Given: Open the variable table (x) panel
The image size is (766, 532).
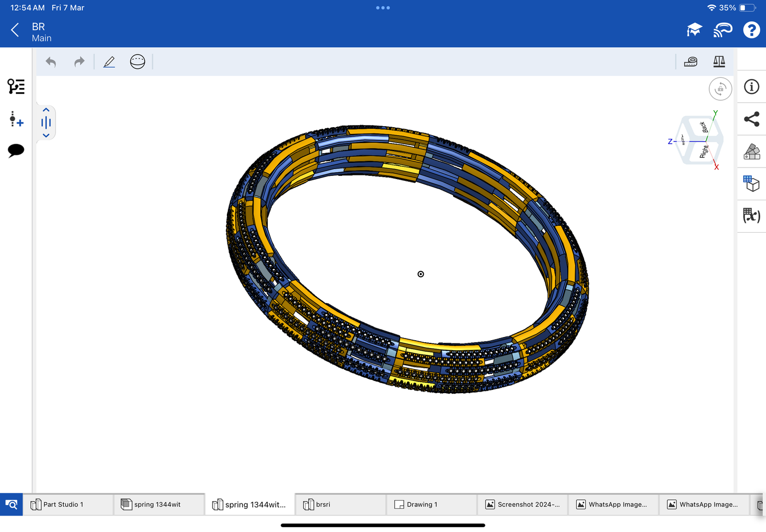Looking at the screenshot, I should click(x=751, y=216).
